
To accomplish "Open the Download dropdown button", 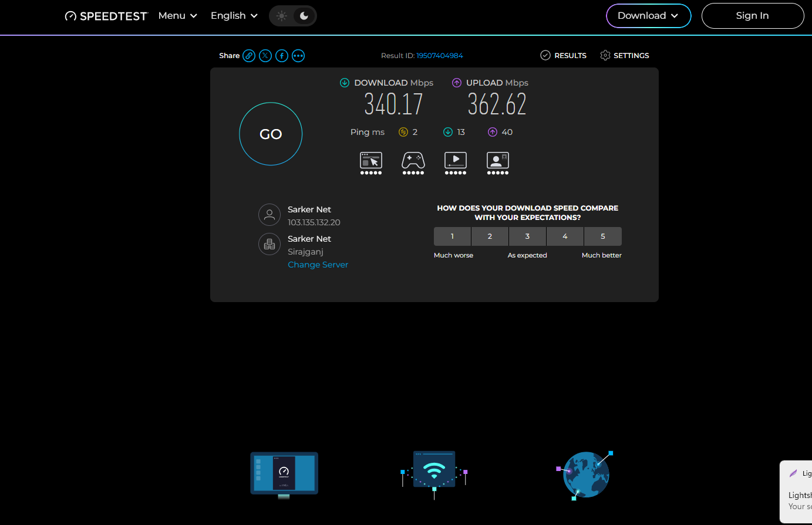I will 648,16.
